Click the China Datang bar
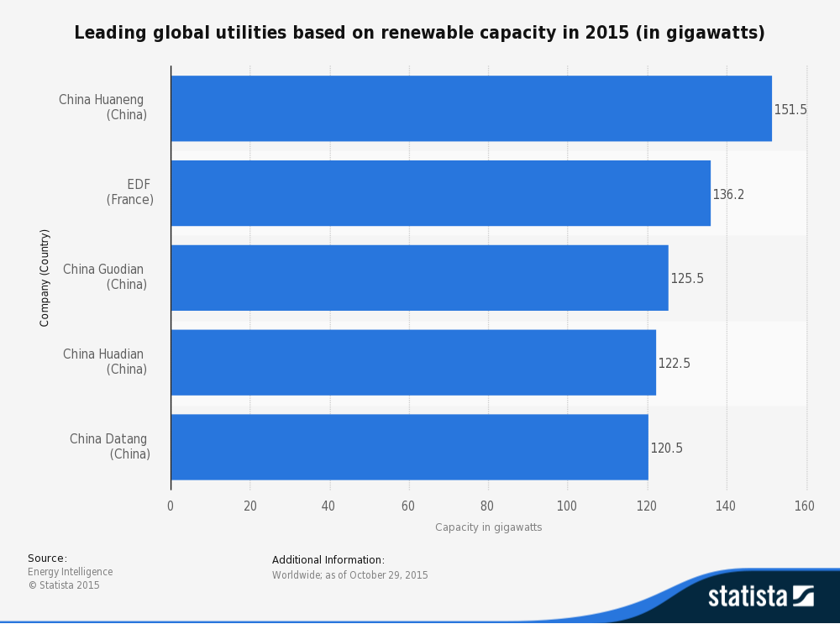840x624 pixels. [x=410, y=448]
